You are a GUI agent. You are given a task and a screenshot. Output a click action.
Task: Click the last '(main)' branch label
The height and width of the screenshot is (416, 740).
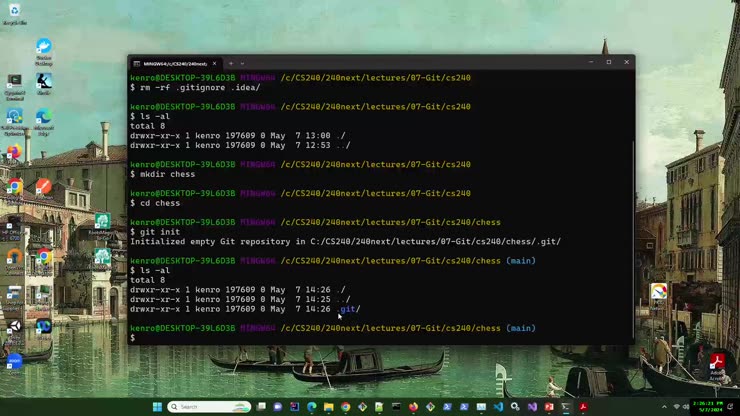click(521, 328)
